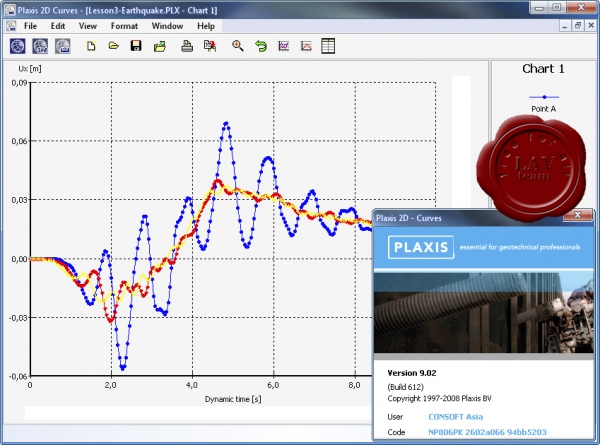Open the Format menu
Image resolution: width=600 pixels, height=445 pixels.
click(124, 26)
